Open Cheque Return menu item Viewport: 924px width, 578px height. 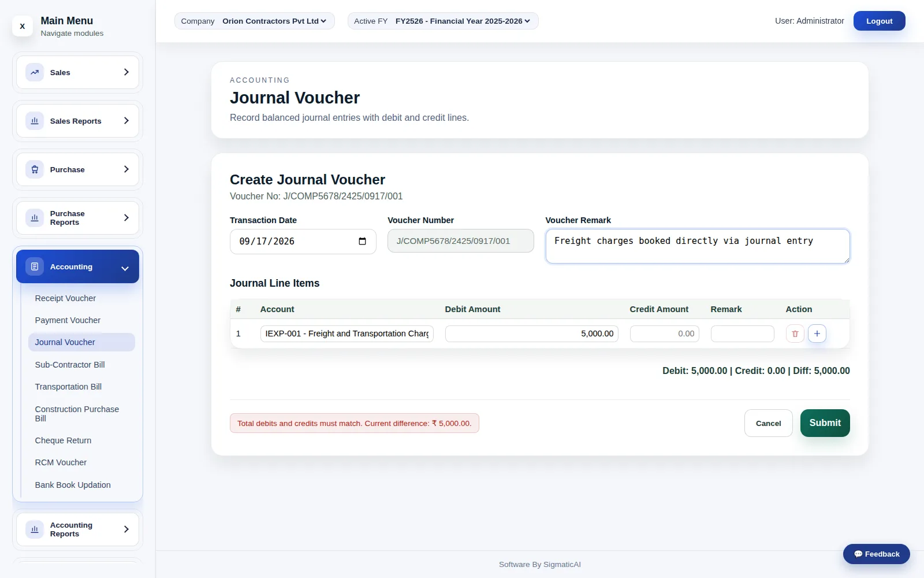(81, 440)
